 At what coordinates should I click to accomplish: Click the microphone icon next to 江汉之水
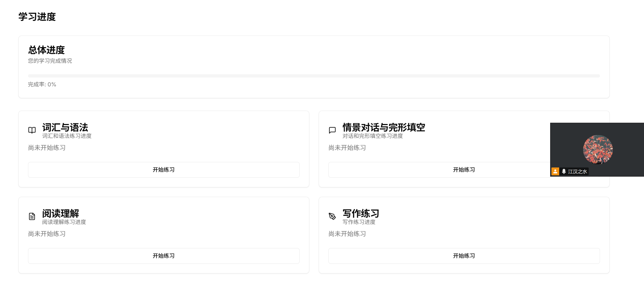coord(564,171)
